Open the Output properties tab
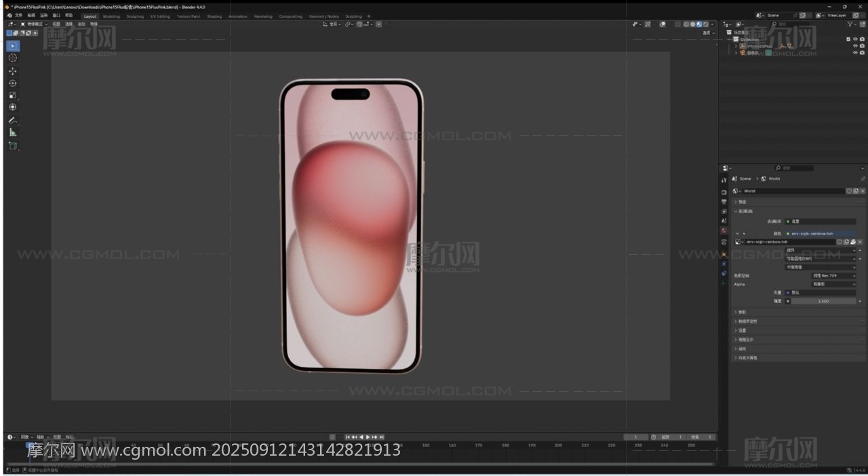 [724, 202]
